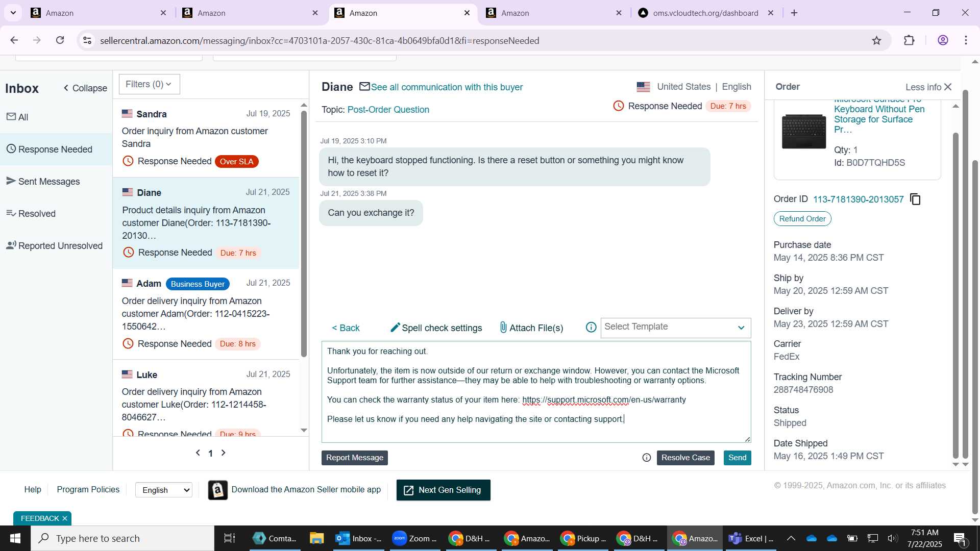Click the conversation list scrollbar
Viewport: 980px width, 551px height.
[x=304, y=233]
